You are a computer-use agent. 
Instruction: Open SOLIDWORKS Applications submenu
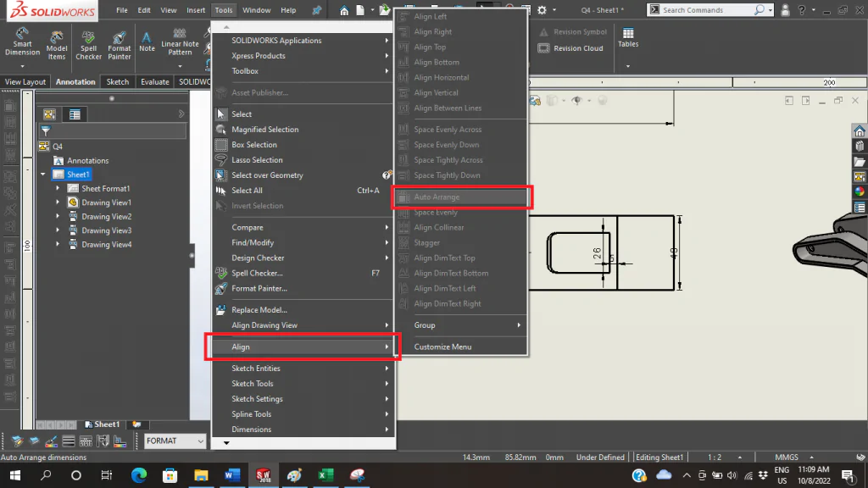coord(303,41)
